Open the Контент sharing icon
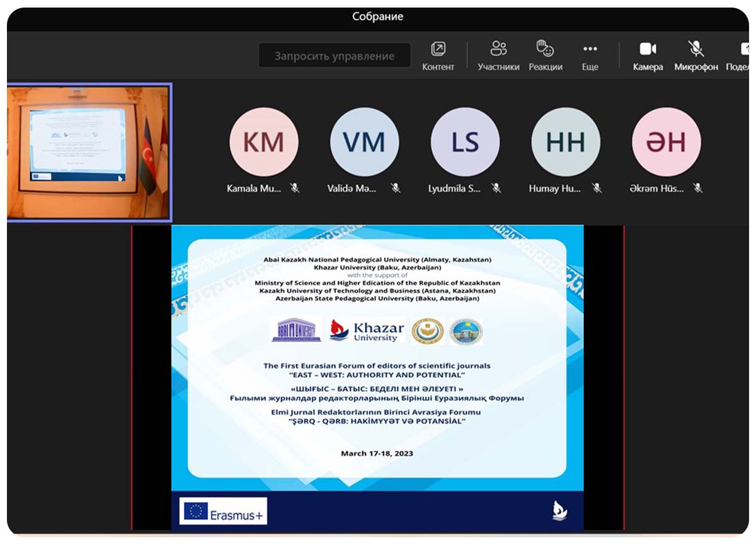756x548 pixels. coord(438,55)
